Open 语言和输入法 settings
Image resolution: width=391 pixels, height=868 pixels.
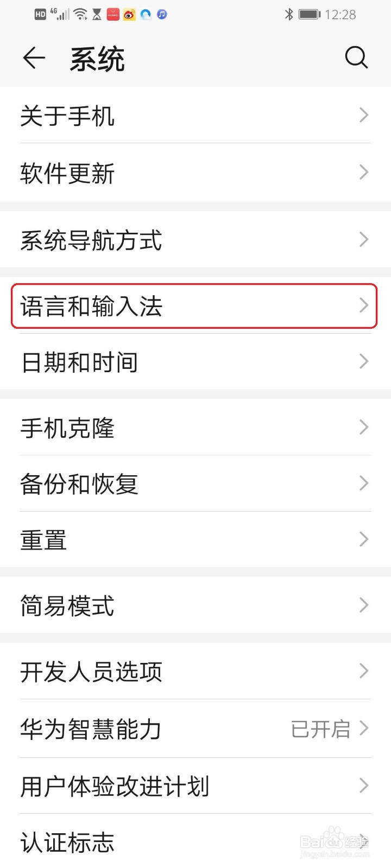194,306
